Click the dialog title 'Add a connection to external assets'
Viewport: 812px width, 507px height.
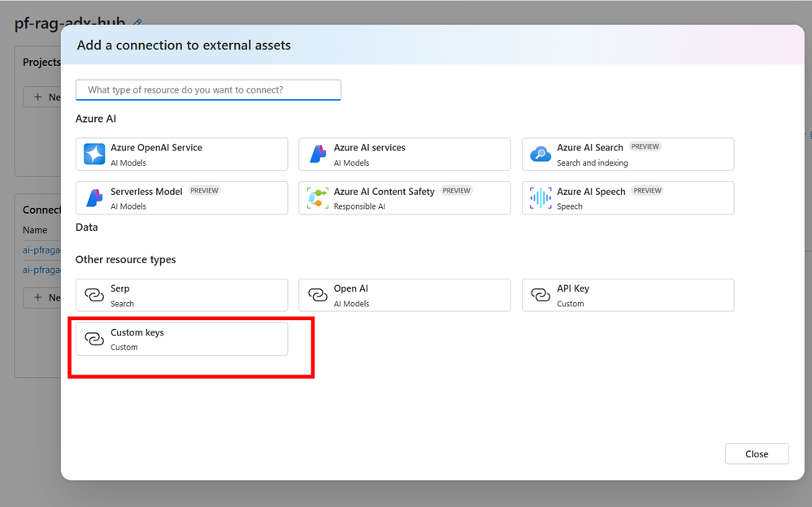pyautogui.click(x=184, y=45)
